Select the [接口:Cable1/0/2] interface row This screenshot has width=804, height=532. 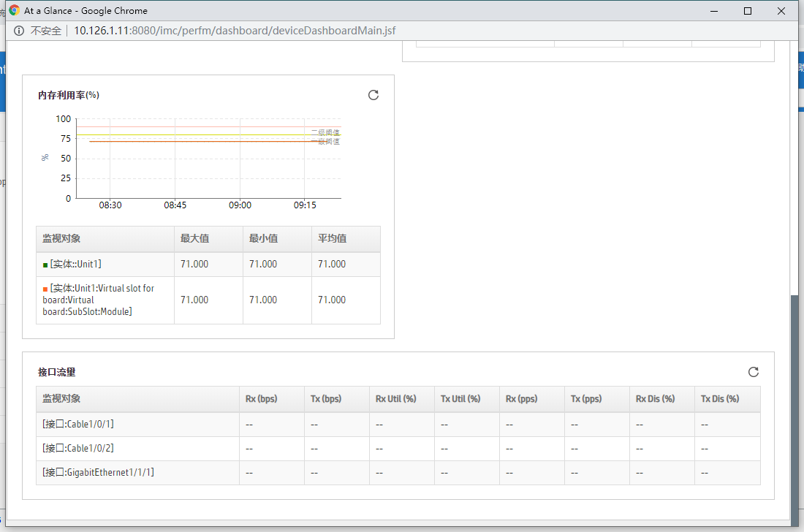(x=78, y=449)
